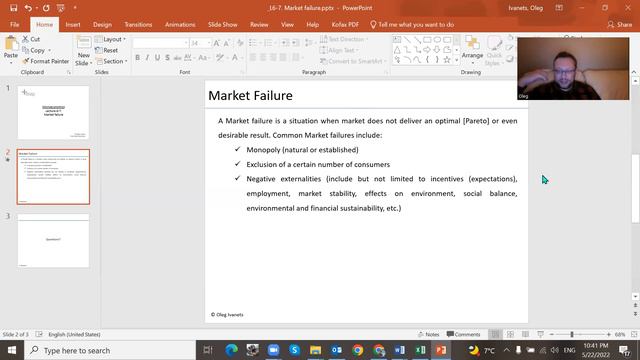Open Quick Styles gallery

(x=494, y=50)
